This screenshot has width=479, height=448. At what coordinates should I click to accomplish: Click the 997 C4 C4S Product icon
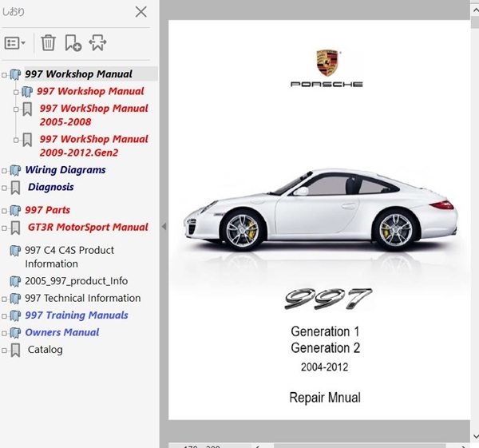(15, 251)
